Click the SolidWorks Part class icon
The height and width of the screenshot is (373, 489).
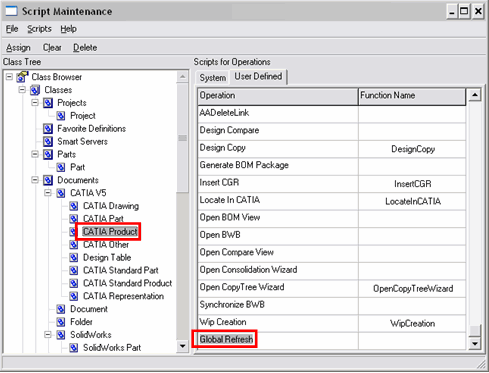74,348
